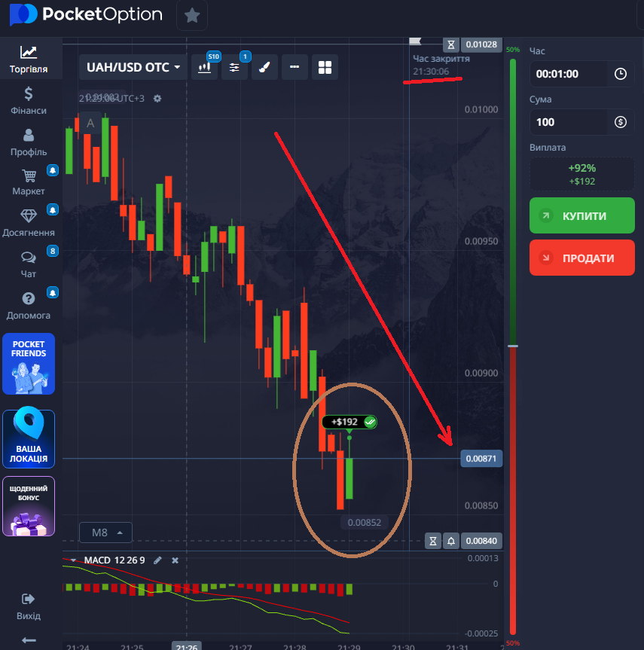
Task: Open the multi-chart grid layout icon
Action: [x=325, y=67]
